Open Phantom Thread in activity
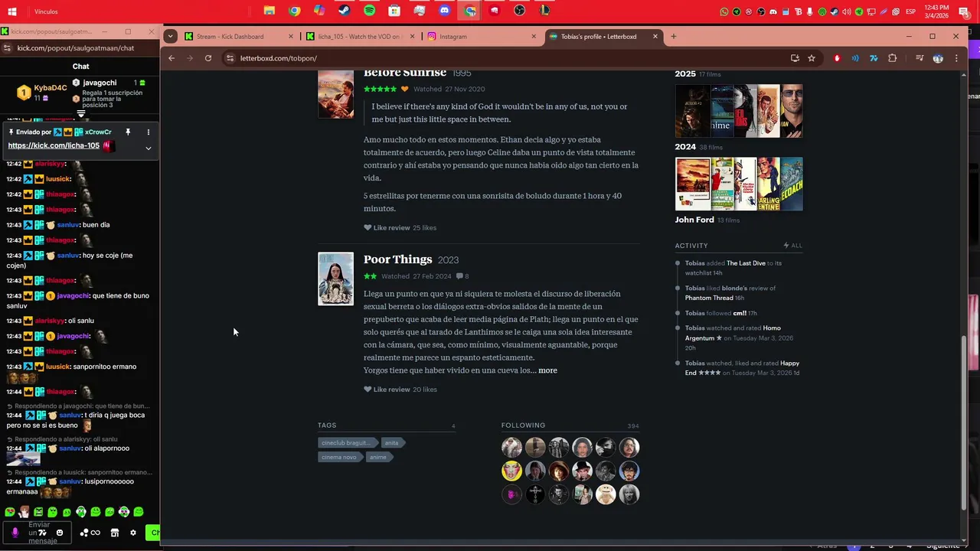The width and height of the screenshot is (980, 551). 709,298
